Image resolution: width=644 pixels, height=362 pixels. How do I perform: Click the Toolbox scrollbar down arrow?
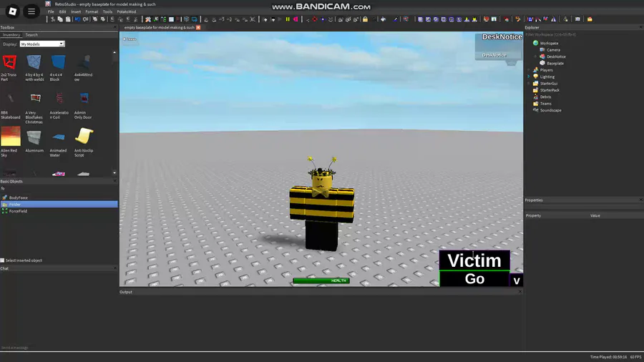[x=114, y=173]
